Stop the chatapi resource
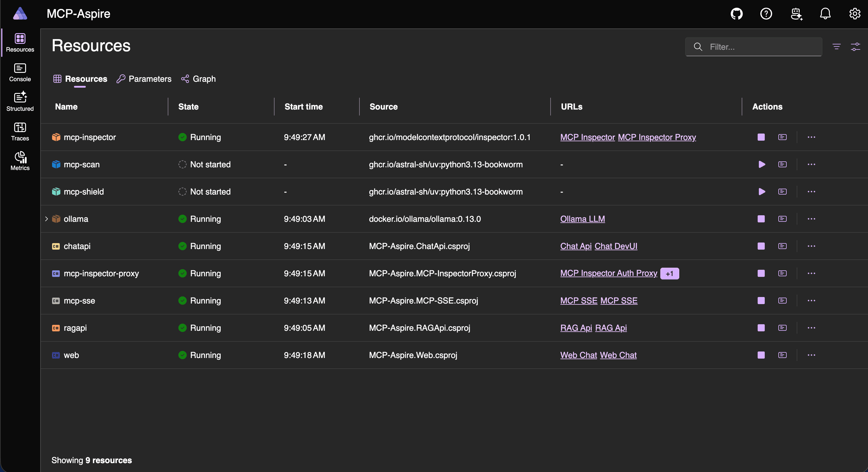 761,246
